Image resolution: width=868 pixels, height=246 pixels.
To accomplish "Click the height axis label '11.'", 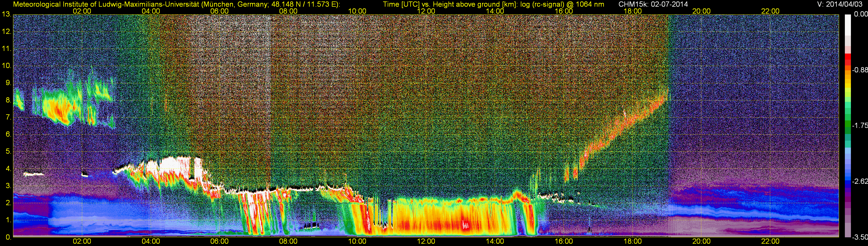I will (x=7, y=49).
